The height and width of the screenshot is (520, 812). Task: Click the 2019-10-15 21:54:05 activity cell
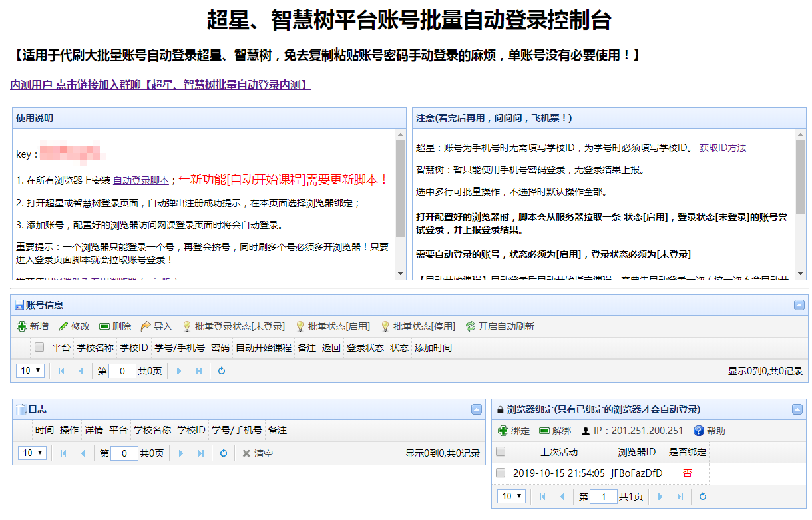559,473
